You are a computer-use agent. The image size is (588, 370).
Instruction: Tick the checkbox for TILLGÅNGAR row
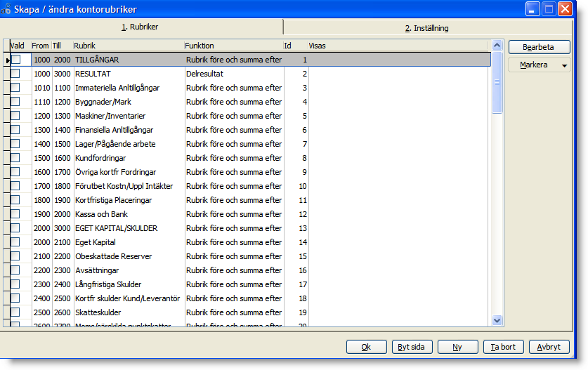[15, 59]
